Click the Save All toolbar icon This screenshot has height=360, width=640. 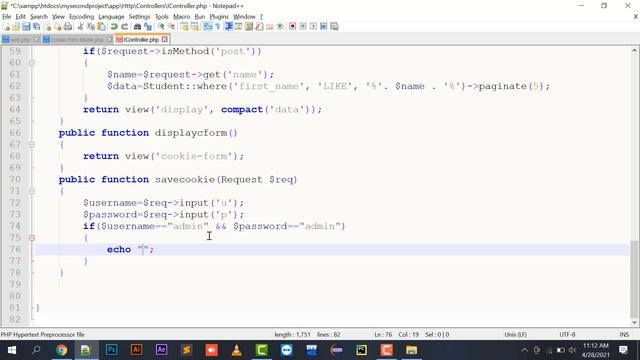[36, 27]
